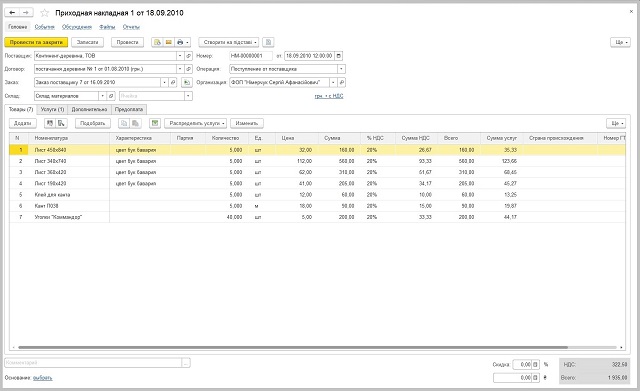Click the Комментарий input field
The width and height of the screenshot is (640, 391).
click(93, 363)
